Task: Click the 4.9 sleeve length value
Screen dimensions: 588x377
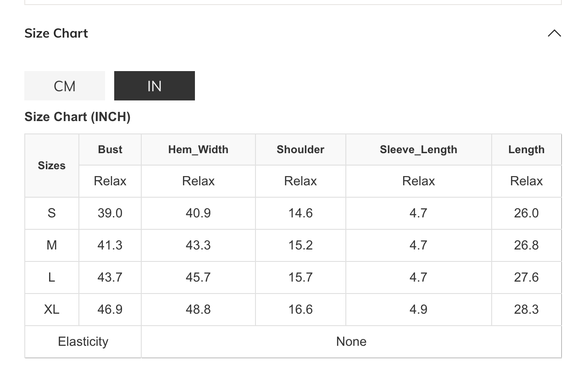Action: pos(418,310)
